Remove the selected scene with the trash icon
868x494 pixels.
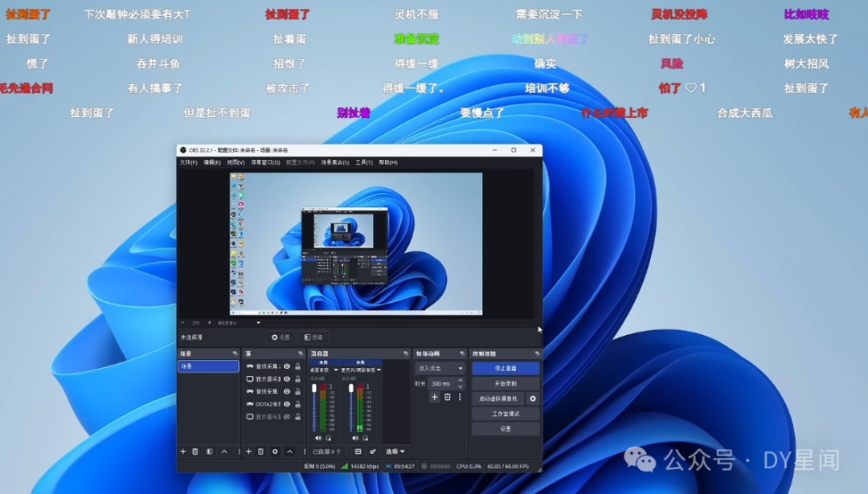(x=195, y=451)
